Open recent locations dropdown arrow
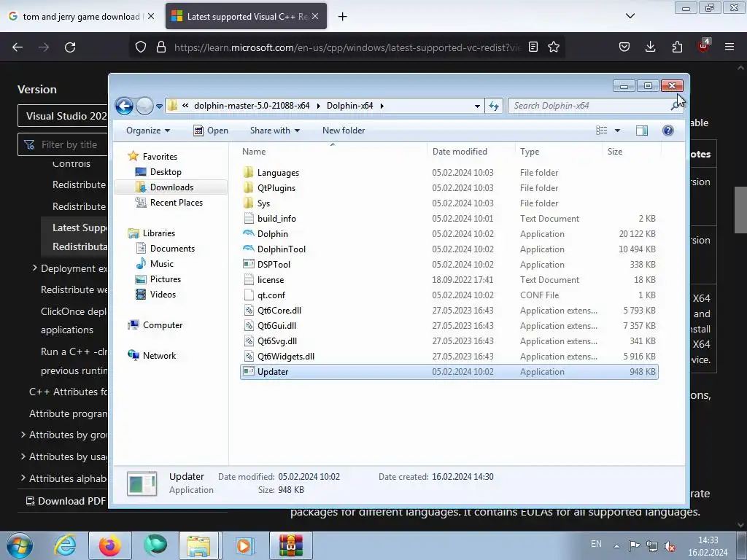Image resolution: width=747 pixels, height=560 pixels. tap(159, 106)
